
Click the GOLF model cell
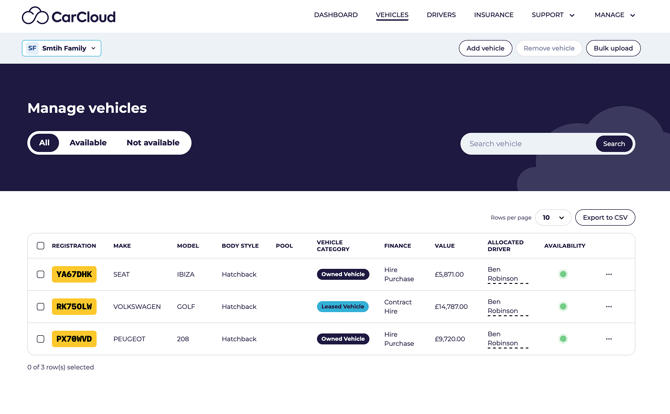click(186, 306)
